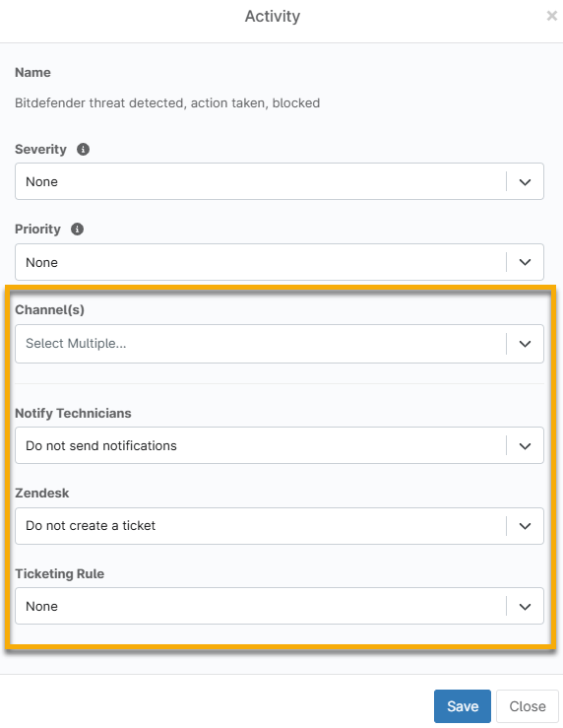Open the Ticketing Rule dropdown
Screen dimensions: 563x728
(280, 607)
